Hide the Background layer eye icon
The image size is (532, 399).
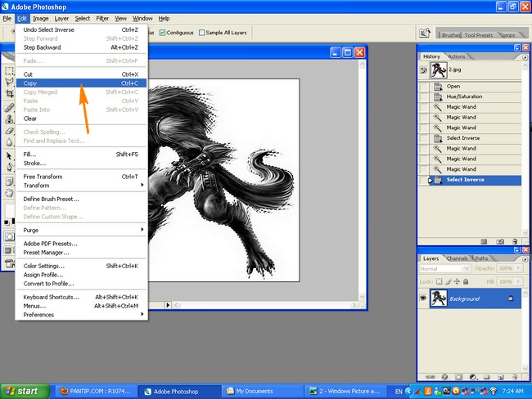pyautogui.click(x=423, y=298)
